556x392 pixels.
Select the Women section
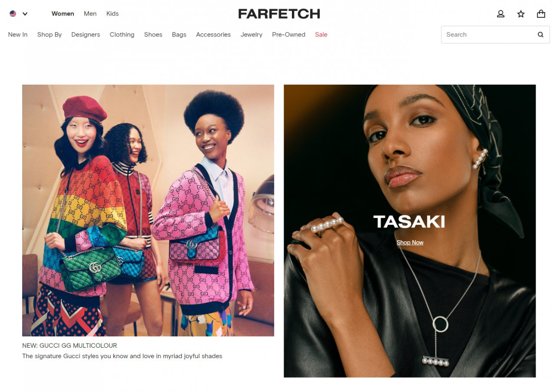63,13
